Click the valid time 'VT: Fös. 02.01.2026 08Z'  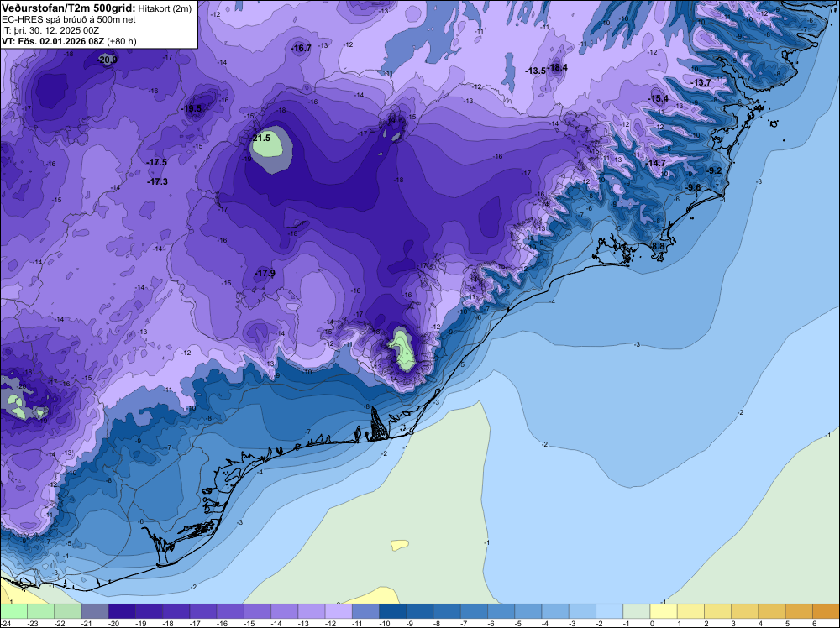(x=54, y=41)
